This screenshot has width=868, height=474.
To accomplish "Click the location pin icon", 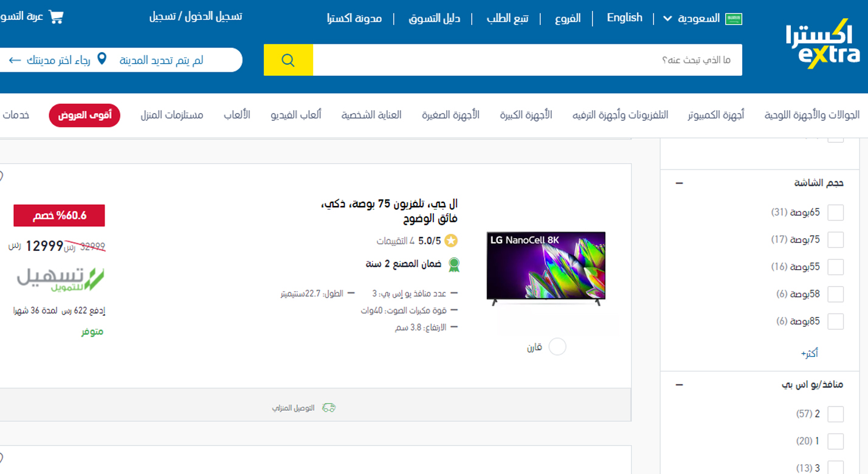I will (x=102, y=60).
